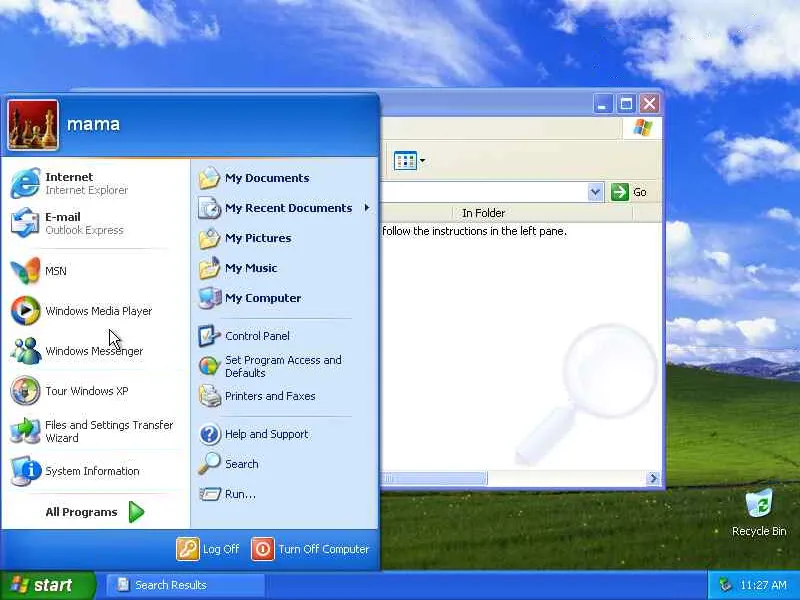This screenshot has height=600, width=800.
Task: Click system tray network icon
Action: point(724,585)
